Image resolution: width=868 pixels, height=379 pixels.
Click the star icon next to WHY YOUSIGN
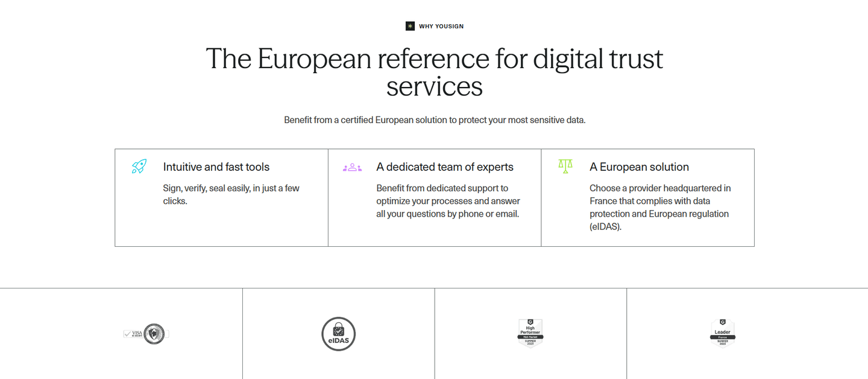click(410, 26)
